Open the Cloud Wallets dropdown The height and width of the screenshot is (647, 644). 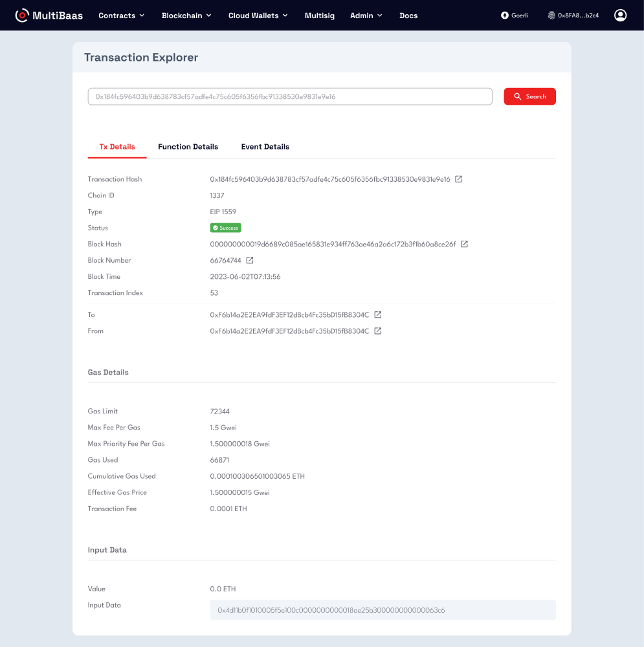(258, 16)
